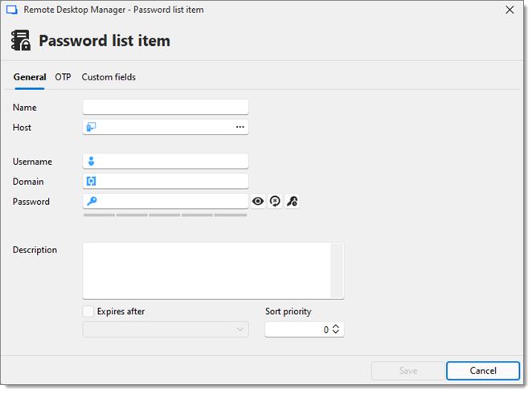Click the Remote Desktop Manager title bar icon

tap(12, 10)
